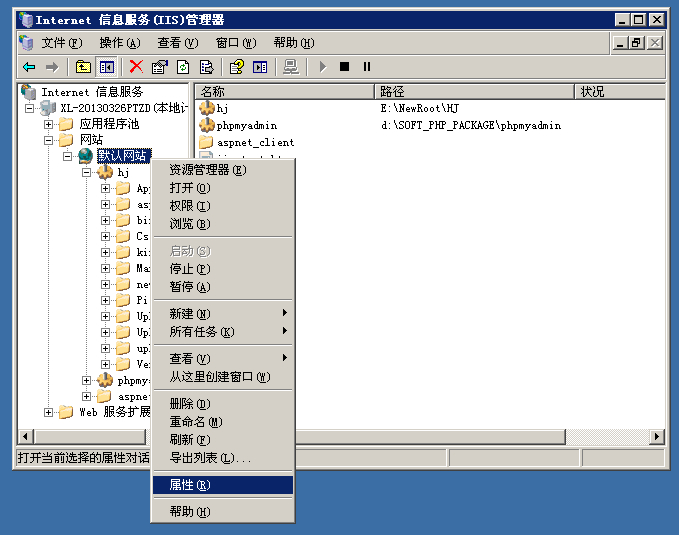The height and width of the screenshot is (535, 679).
Task: Collapse the 默认网站 node
Action: [x=68, y=156]
